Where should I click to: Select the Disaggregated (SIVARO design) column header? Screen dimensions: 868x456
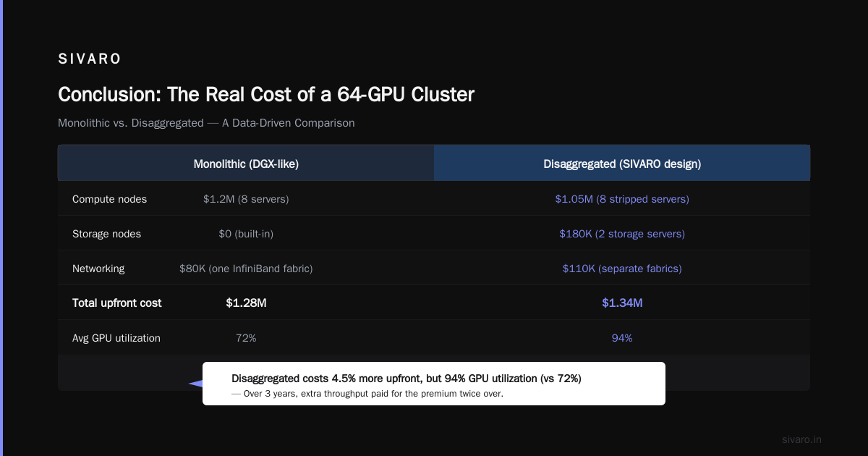click(x=622, y=164)
